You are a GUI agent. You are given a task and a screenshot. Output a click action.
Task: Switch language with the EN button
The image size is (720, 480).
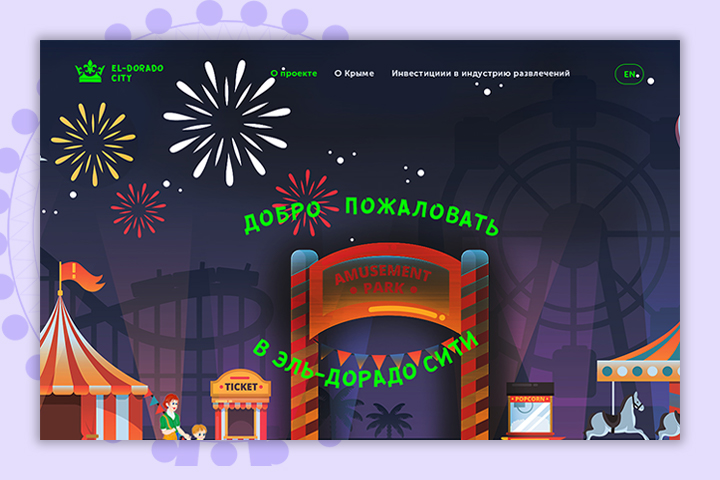click(x=629, y=74)
